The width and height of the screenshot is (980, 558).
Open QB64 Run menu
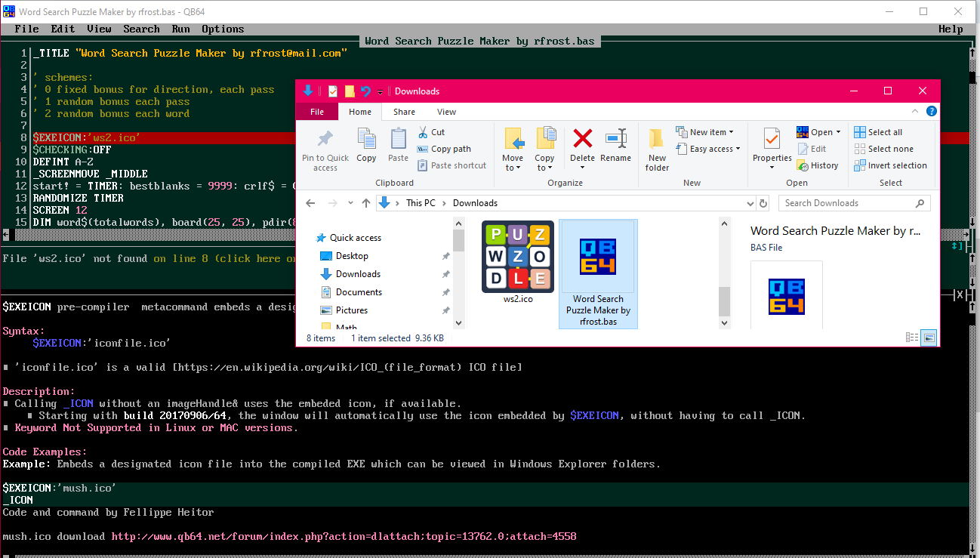pyautogui.click(x=180, y=29)
